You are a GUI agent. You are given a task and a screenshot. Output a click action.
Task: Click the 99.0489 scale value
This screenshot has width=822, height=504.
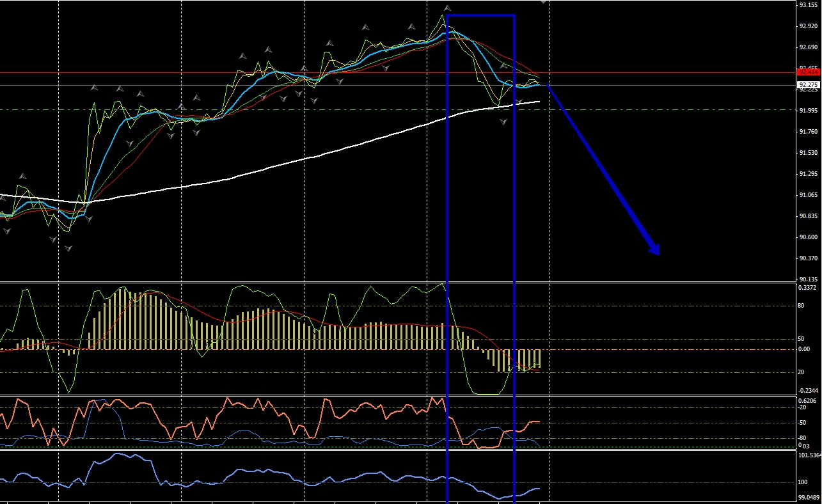810,497
